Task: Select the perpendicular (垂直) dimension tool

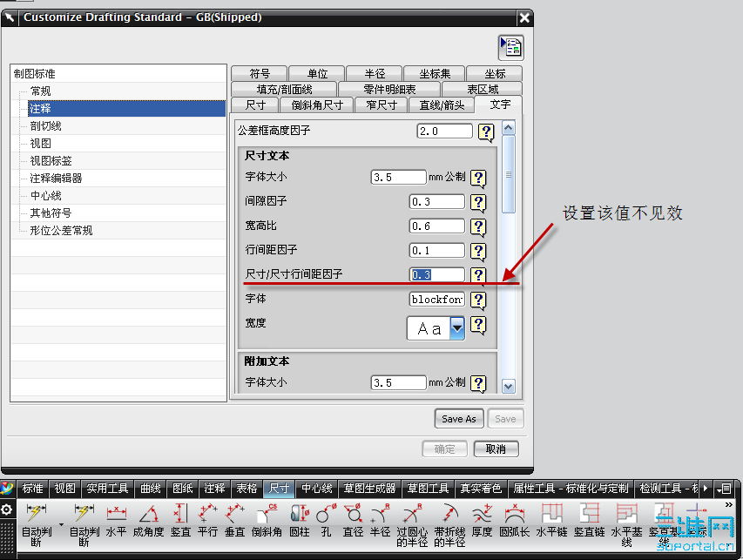Action: (x=234, y=521)
